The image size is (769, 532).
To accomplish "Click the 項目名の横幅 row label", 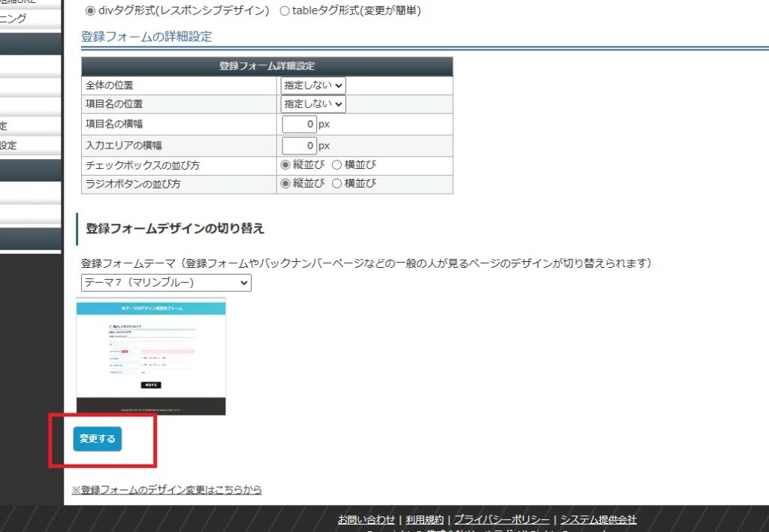I will tap(114, 125).
